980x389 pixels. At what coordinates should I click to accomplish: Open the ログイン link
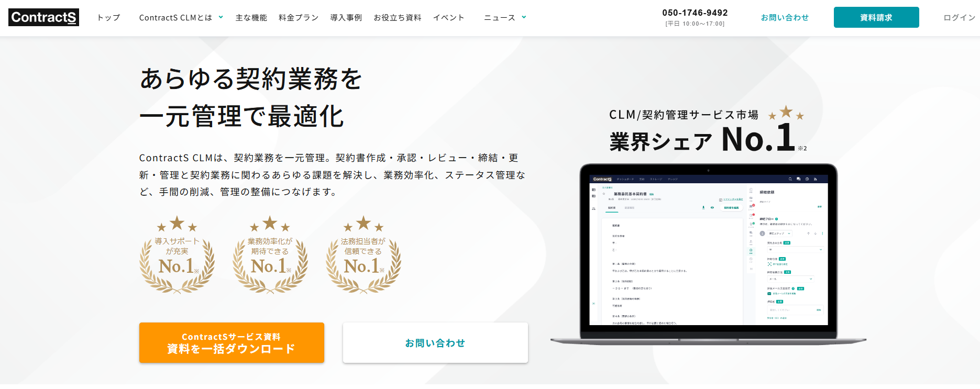pos(960,18)
